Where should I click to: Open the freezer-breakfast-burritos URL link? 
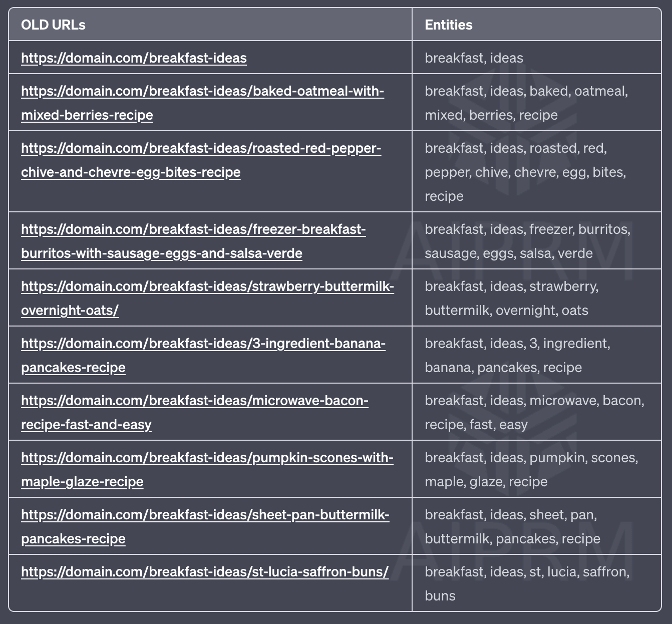click(x=193, y=241)
